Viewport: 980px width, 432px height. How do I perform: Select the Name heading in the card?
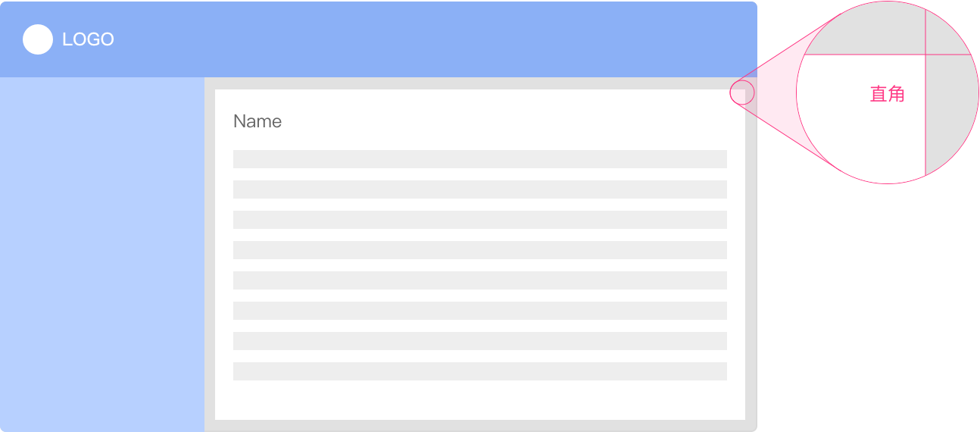tap(257, 121)
